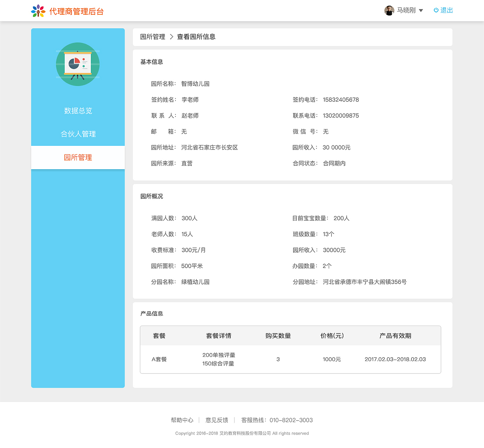Click the 2个 campus count value
The height and width of the screenshot is (448, 484).
[327, 266]
